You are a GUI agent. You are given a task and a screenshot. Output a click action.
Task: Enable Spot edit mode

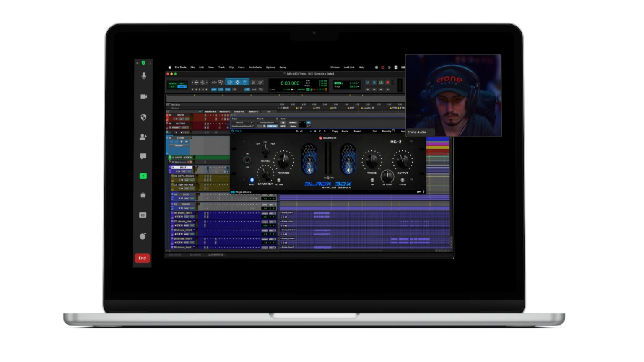tap(182, 83)
